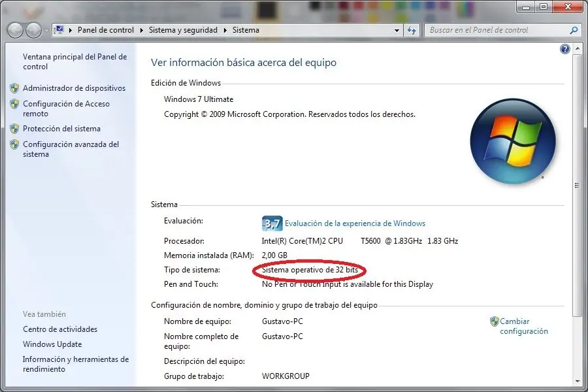Screen dimensions: 588x392
Task: Click the Sistema operativo de 32 bits value
Action: click(x=310, y=270)
